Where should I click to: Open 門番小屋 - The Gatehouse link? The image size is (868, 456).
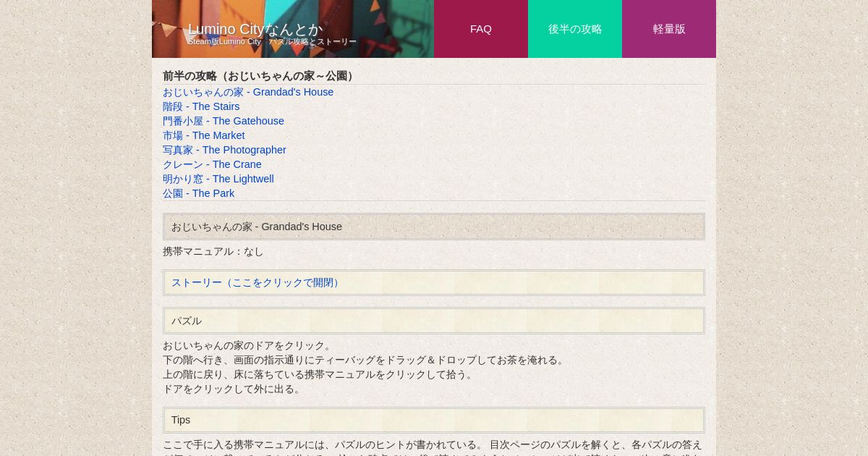tap(224, 121)
